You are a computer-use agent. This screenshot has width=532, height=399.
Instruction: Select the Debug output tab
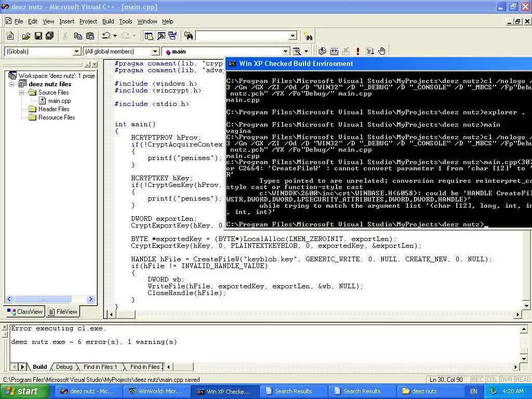point(64,367)
